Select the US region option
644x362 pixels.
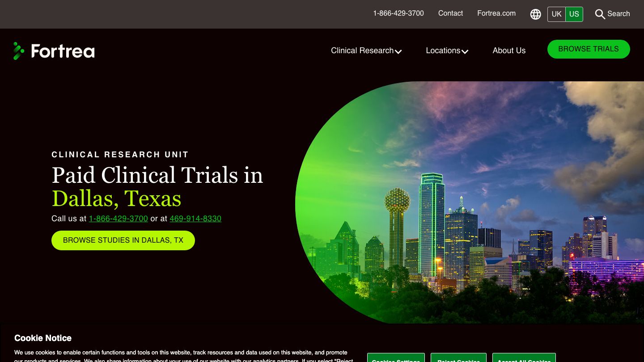tap(574, 14)
